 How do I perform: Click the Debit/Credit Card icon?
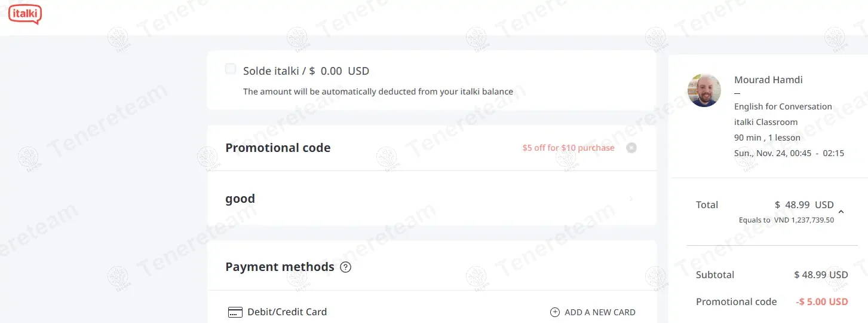tap(235, 312)
